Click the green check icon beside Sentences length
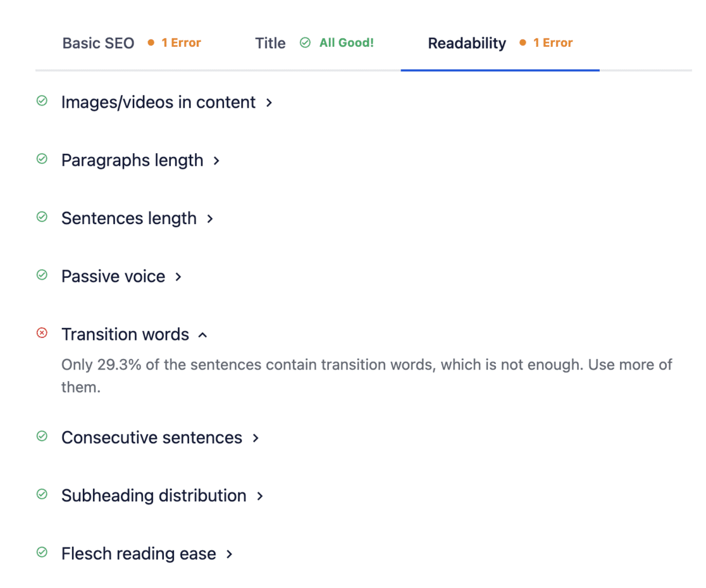706x588 pixels. [x=42, y=217]
